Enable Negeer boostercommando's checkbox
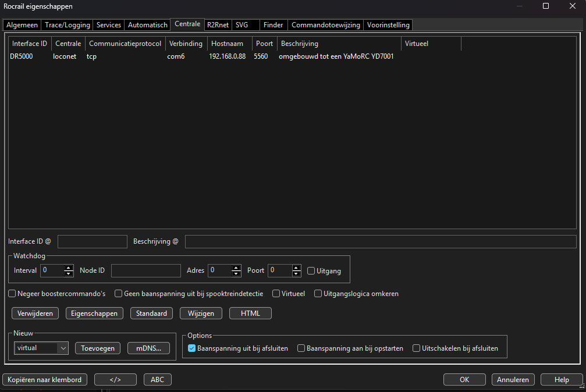This screenshot has width=586, height=392. pyautogui.click(x=12, y=294)
